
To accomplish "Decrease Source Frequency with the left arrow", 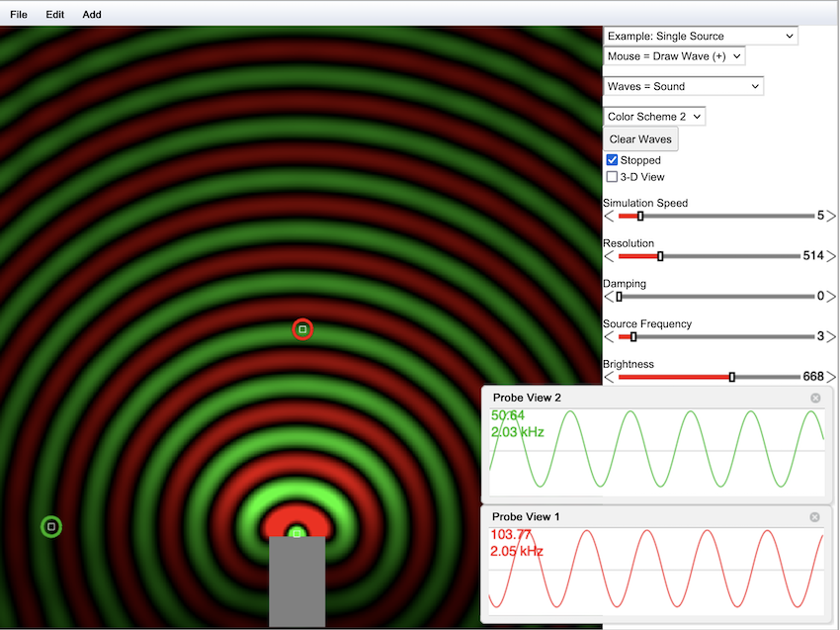I will click(x=609, y=336).
